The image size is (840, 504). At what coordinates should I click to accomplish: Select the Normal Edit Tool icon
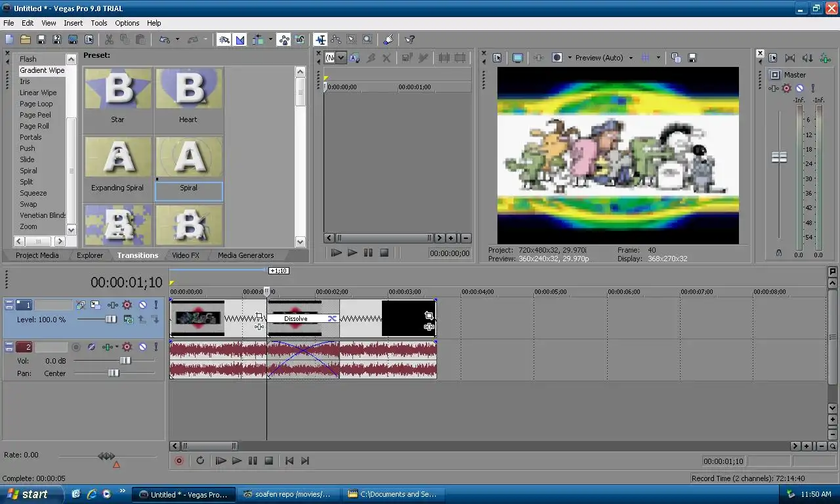click(x=320, y=40)
